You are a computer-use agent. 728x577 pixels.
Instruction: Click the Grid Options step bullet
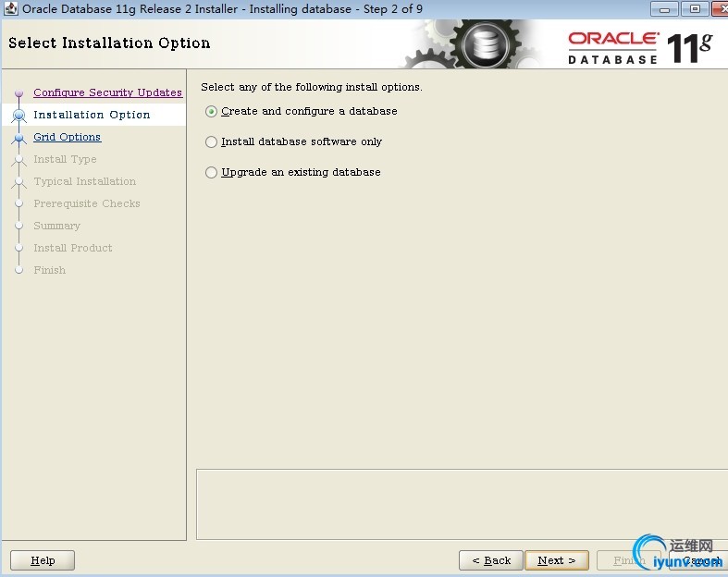click(19, 138)
